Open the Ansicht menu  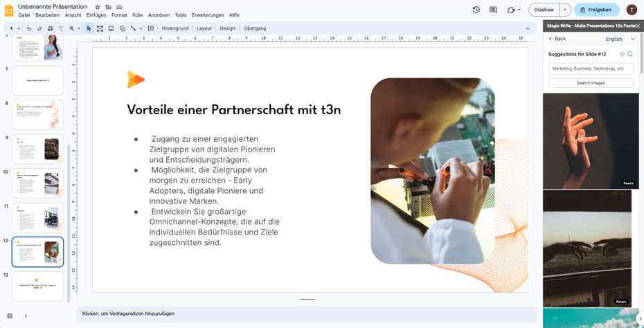point(73,15)
